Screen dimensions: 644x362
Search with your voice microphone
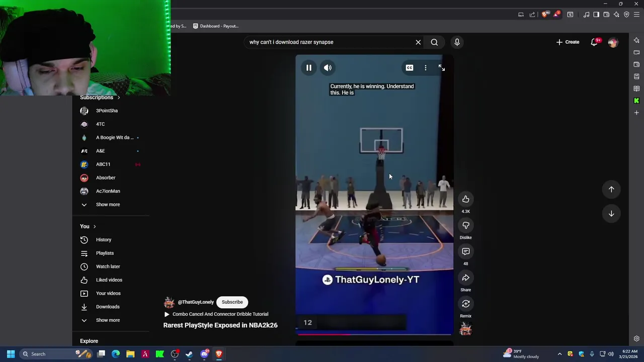[x=457, y=42]
